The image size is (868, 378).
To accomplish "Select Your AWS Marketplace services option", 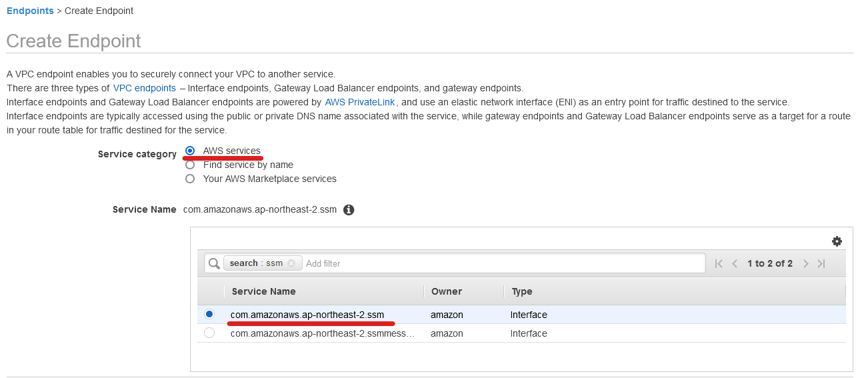I will coord(190,179).
